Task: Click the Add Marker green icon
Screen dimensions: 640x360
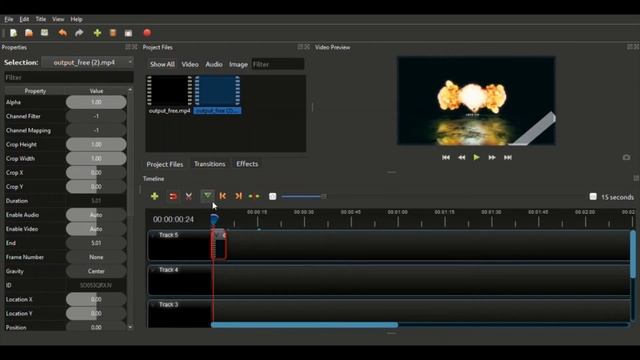Action: tap(207, 196)
